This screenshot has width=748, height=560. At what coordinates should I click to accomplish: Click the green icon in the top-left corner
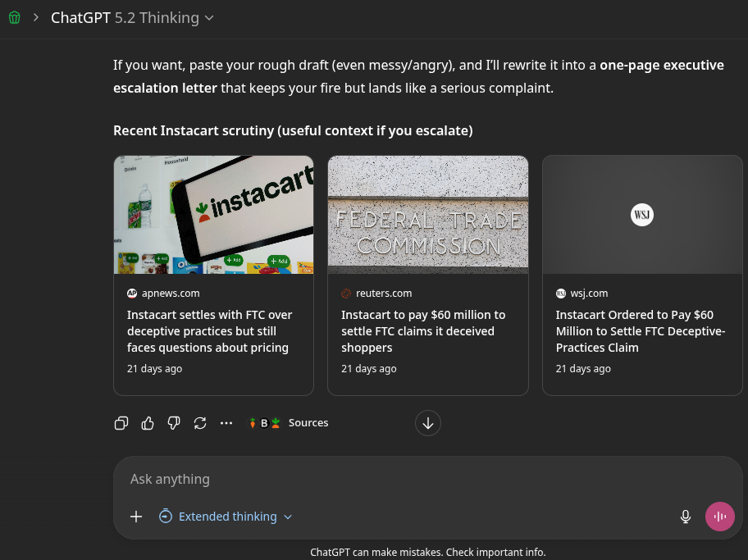click(x=14, y=18)
